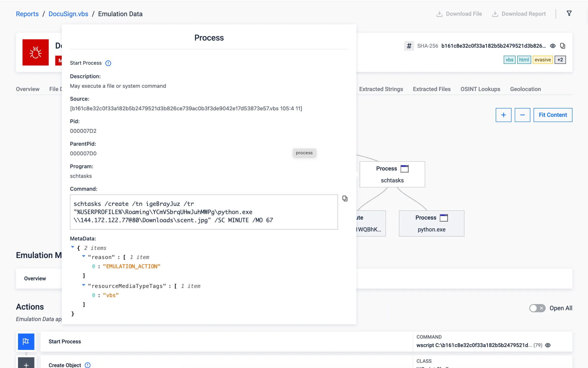
Task: Toggle the Open All switch
Action: 537,308
